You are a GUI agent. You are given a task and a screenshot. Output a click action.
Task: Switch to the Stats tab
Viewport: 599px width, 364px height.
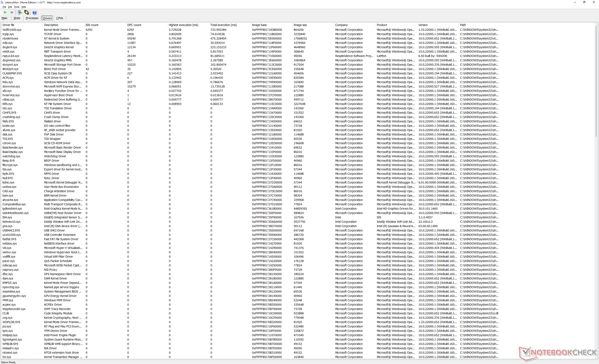pos(17,18)
